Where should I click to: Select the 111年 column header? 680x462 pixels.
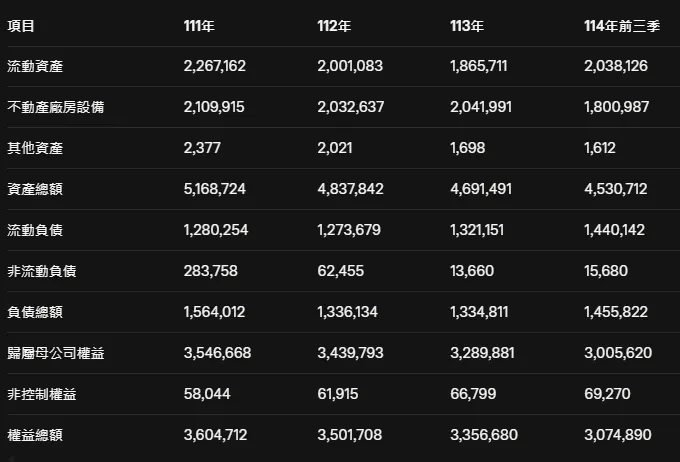coord(199,26)
